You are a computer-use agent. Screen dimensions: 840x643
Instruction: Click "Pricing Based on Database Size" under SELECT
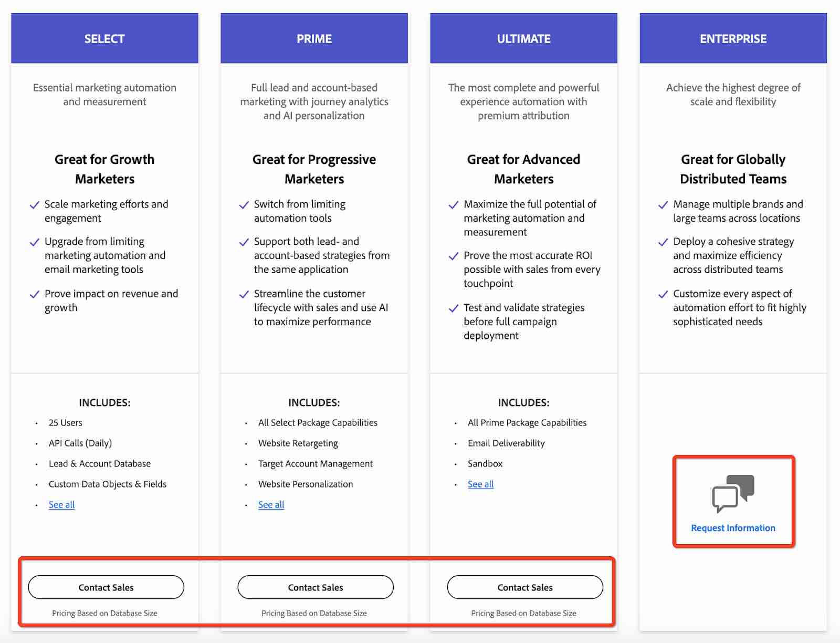(105, 613)
